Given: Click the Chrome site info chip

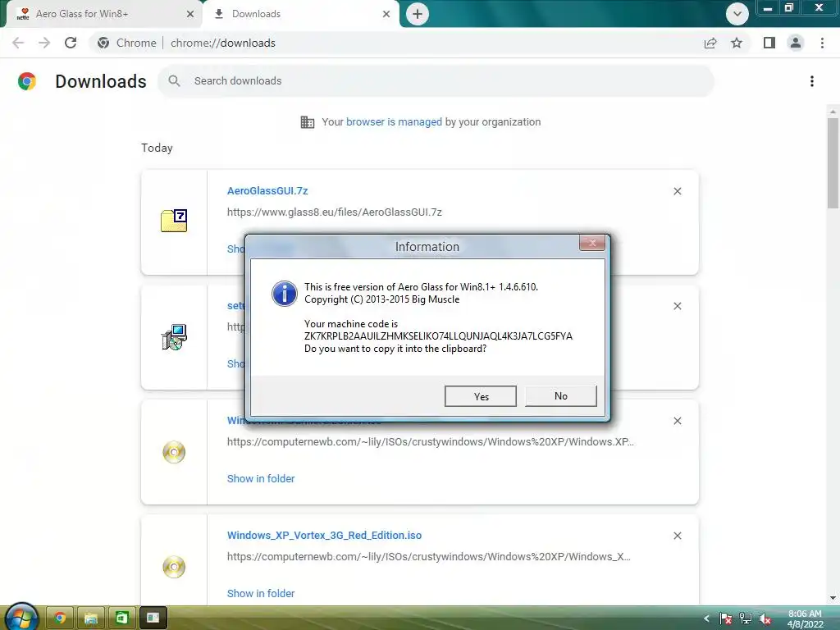Looking at the screenshot, I should (127, 43).
